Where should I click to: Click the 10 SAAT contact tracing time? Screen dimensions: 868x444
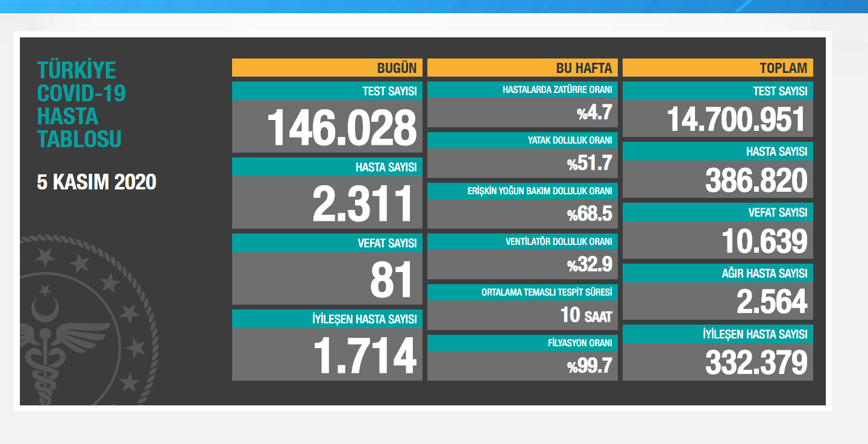click(585, 316)
